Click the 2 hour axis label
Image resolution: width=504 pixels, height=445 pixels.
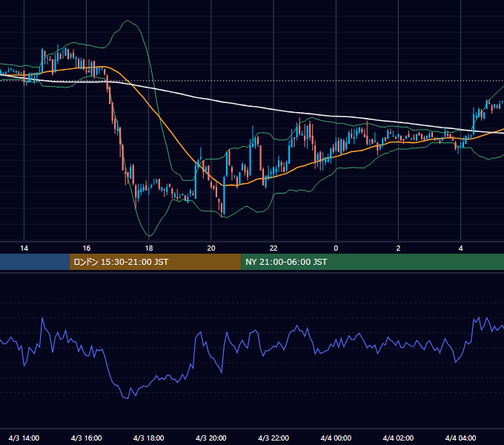tap(398, 248)
